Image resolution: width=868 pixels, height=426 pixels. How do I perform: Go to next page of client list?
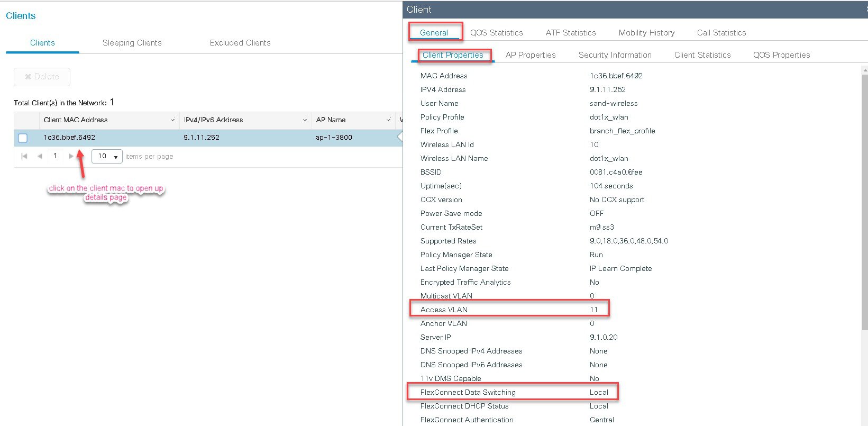tap(71, 156)
